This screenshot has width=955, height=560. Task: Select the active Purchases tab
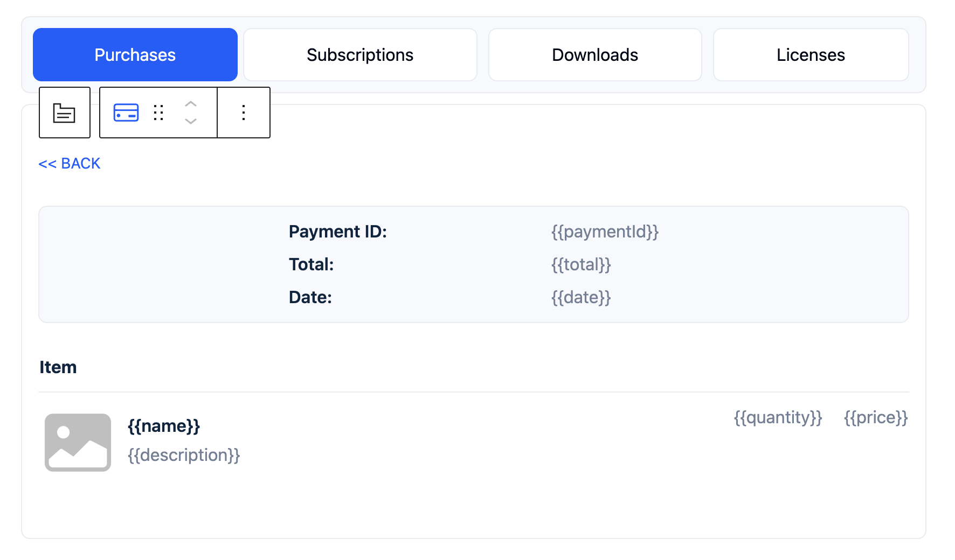tap(135, 54)
